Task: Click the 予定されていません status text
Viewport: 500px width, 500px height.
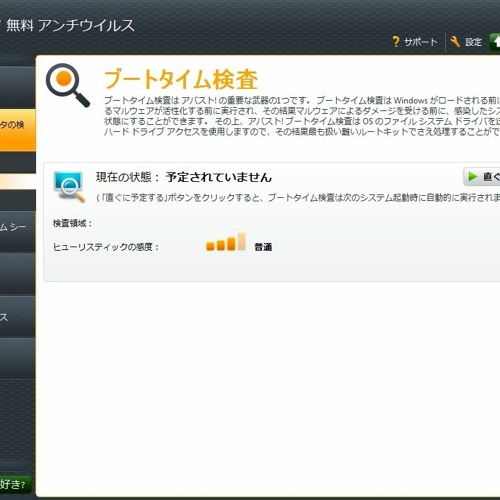Action: point(219,177)
